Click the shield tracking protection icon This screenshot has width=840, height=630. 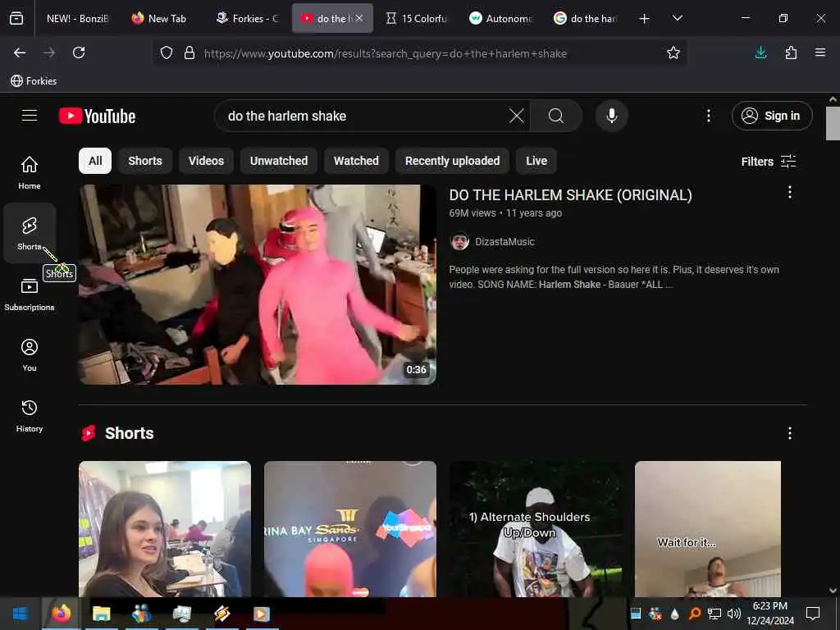point(167,52)
